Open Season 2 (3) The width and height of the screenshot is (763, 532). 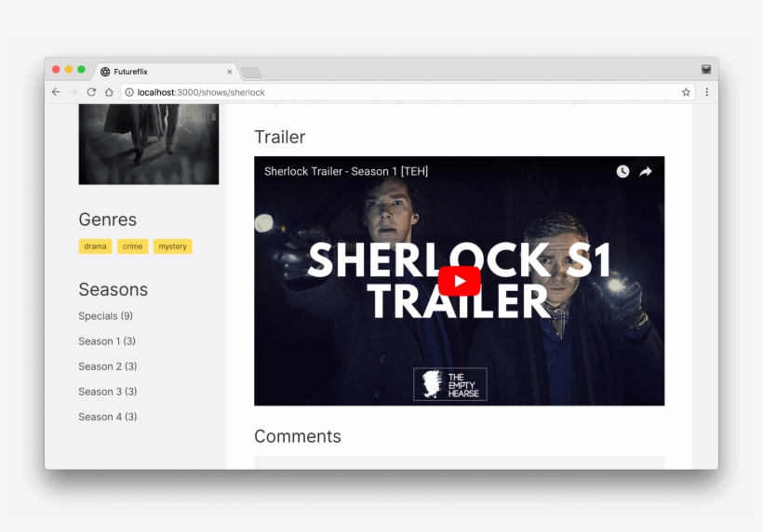(x=108, y=366)
